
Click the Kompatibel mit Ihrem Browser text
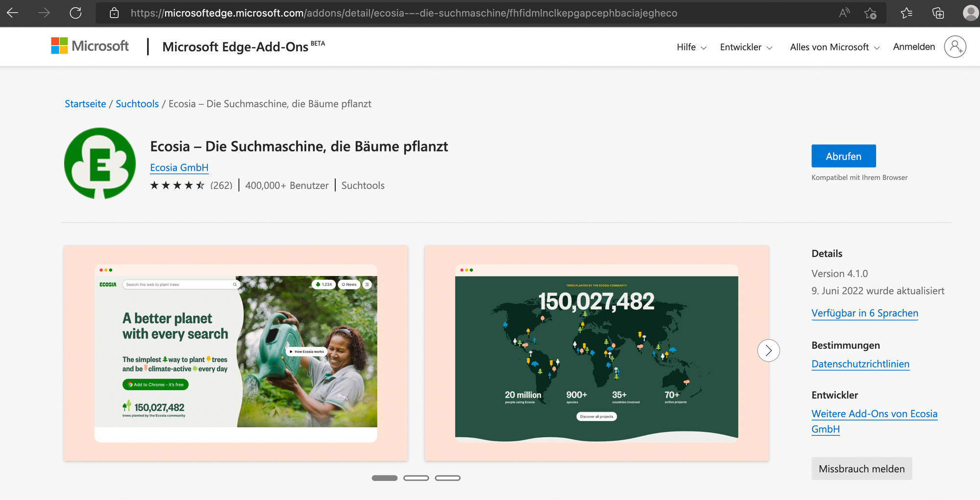pos(859,177)
